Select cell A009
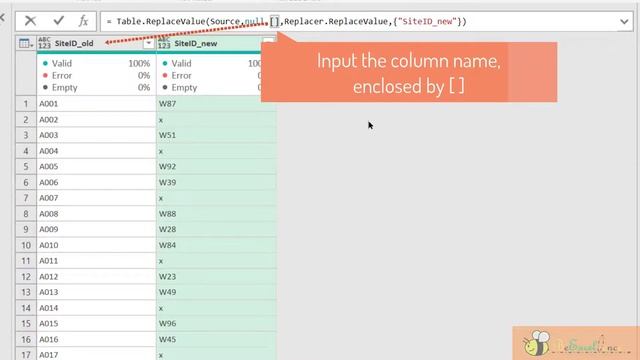 coord(96,229)
